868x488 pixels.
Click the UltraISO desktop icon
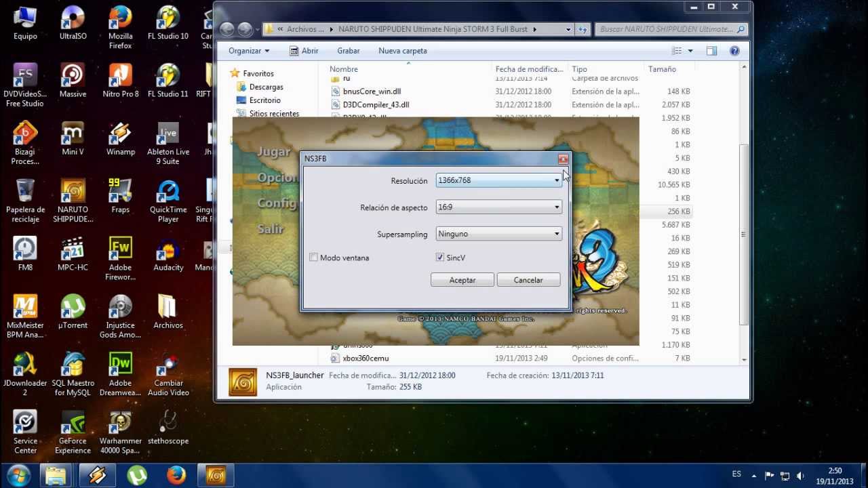[x=73, y=22]
